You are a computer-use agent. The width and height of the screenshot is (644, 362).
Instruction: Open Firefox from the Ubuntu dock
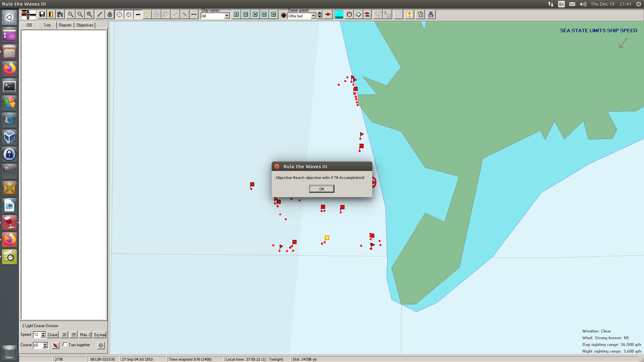(9, 69)
